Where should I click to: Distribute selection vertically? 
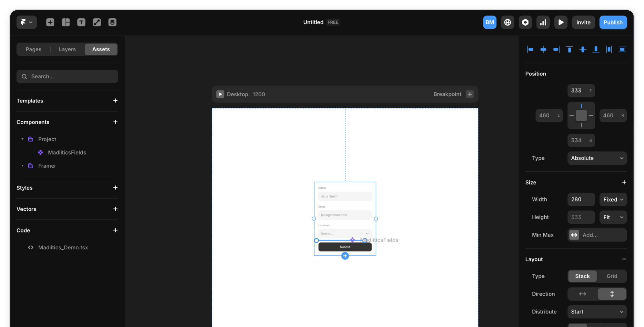622,49
